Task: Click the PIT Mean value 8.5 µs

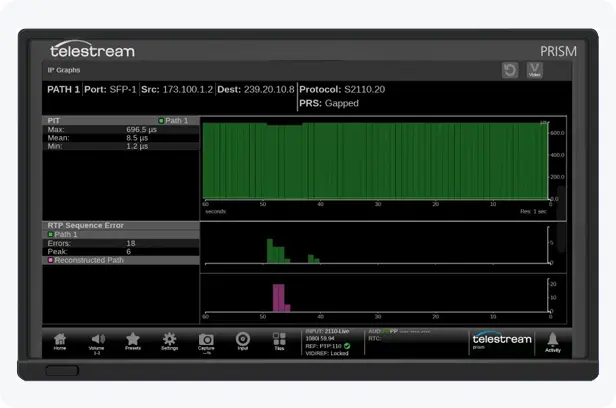Action: tap(137, 138)
